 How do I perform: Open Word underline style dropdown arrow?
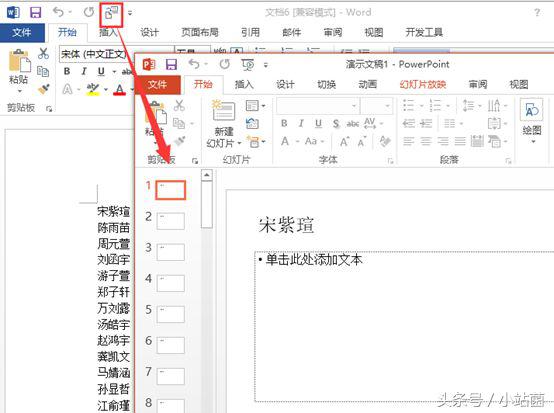coord(114,72)
